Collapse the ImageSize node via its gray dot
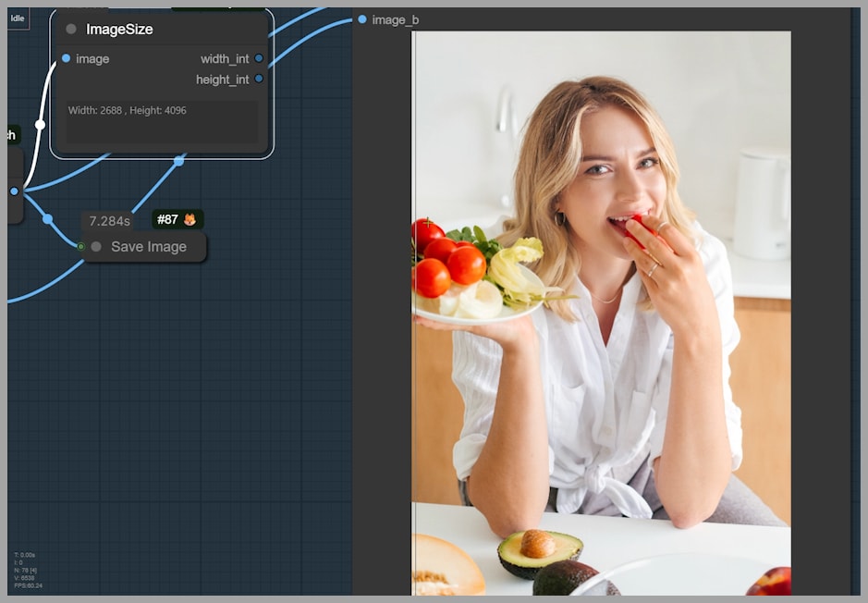This screenshot has height=603, width=868. point(71,30)
